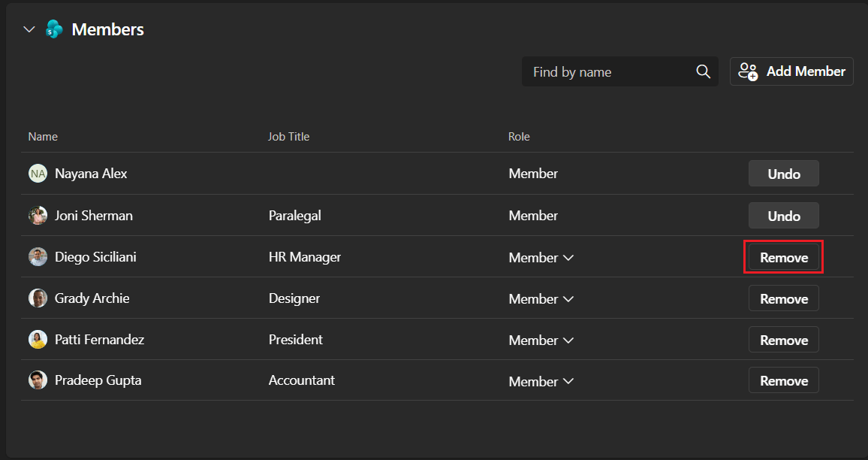Screen dimensions: 868x460
Task: Remove Diego Siciliani from members
Action: [x=783, y=257]
